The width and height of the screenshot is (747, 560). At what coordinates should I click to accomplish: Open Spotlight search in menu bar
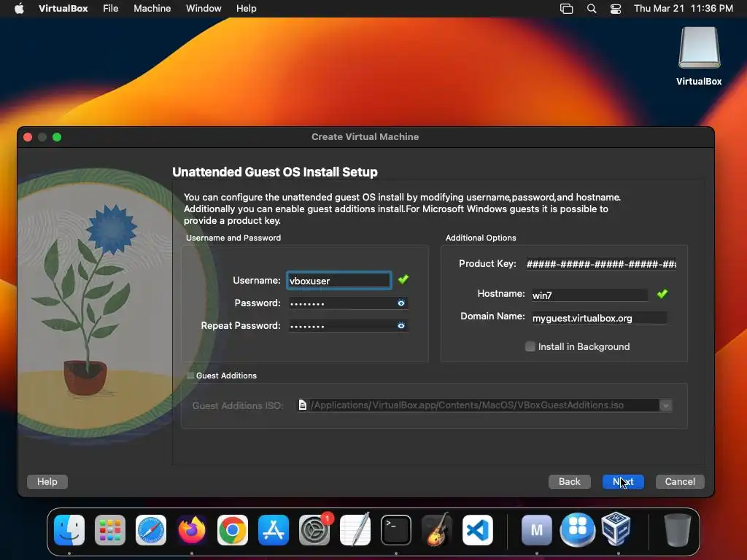pos(591,9)
